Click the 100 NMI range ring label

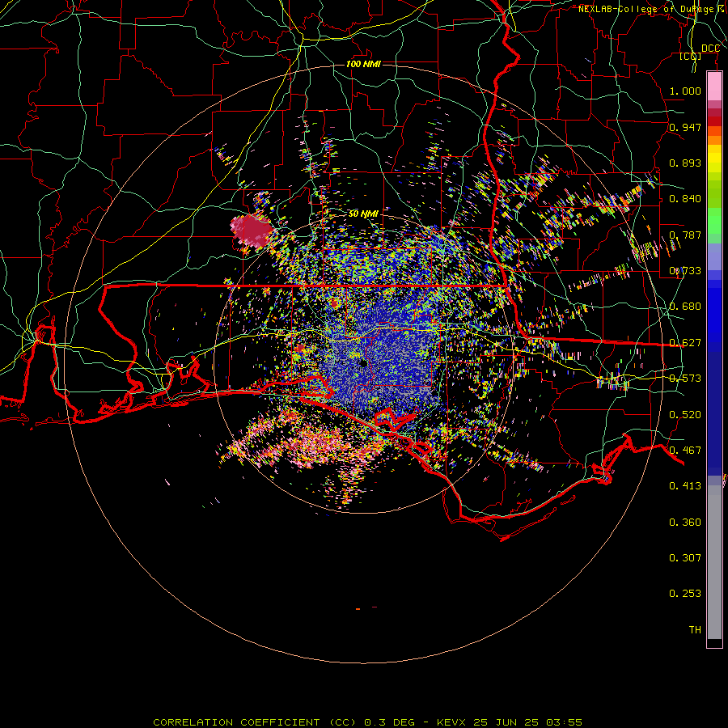click(x=363, y=64)
